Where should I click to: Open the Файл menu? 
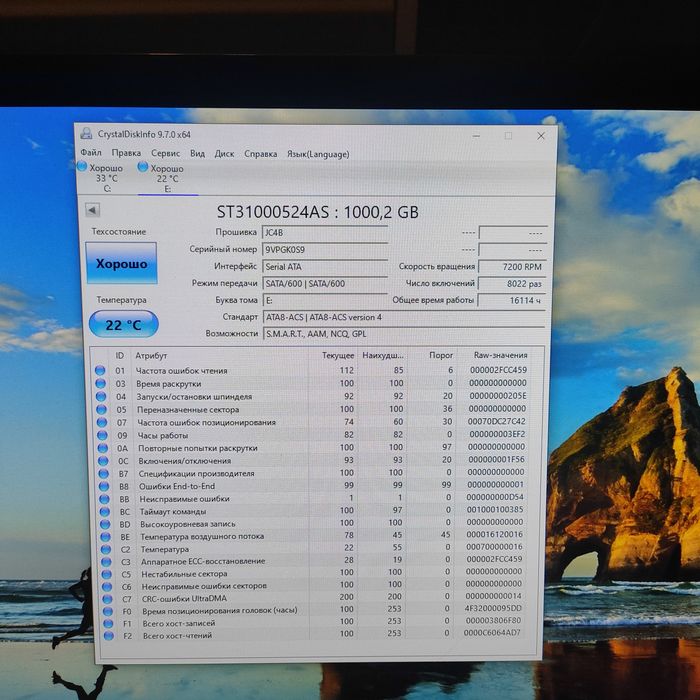91,153
